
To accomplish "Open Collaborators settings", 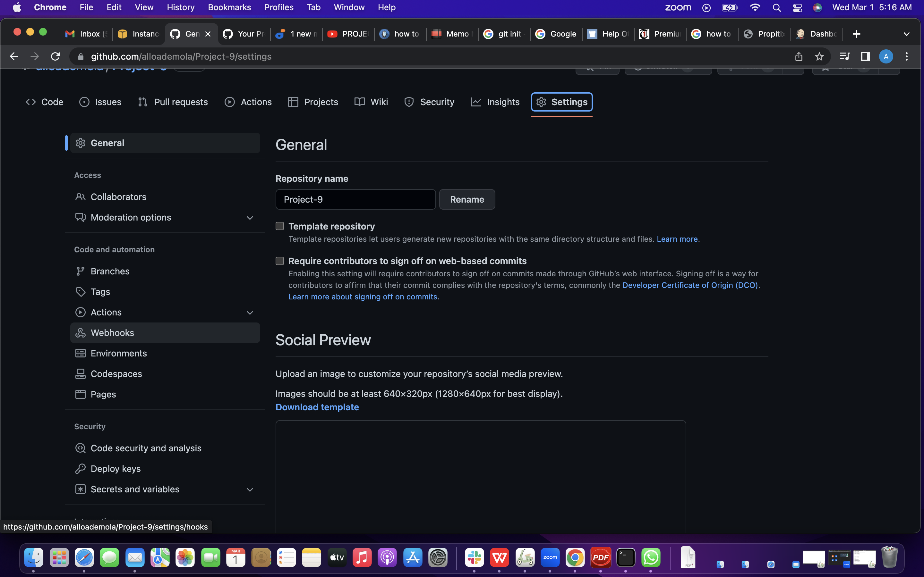I will coord(118,197).
